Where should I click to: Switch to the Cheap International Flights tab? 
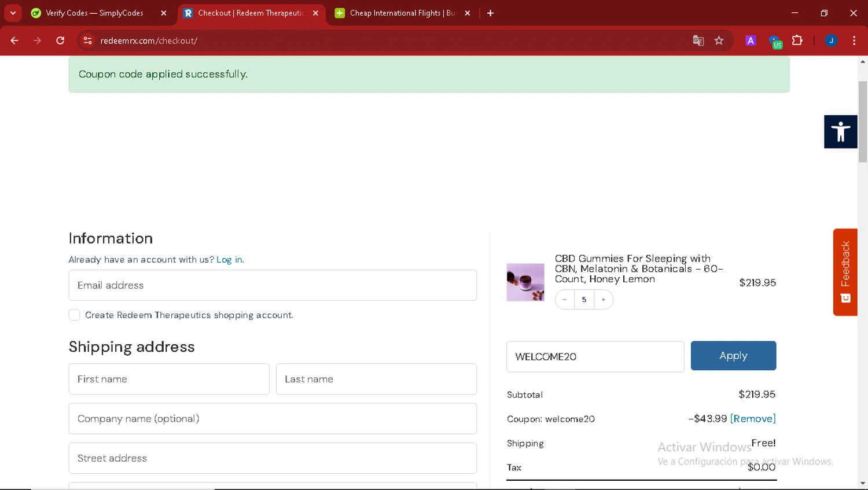coord(402,13)
